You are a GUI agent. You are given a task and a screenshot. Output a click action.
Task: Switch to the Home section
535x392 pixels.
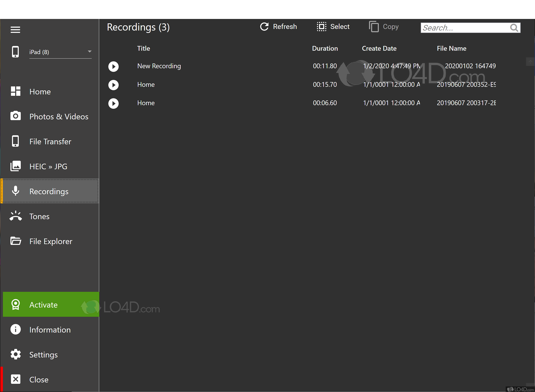pyautogui.click(x=40, y=92)
